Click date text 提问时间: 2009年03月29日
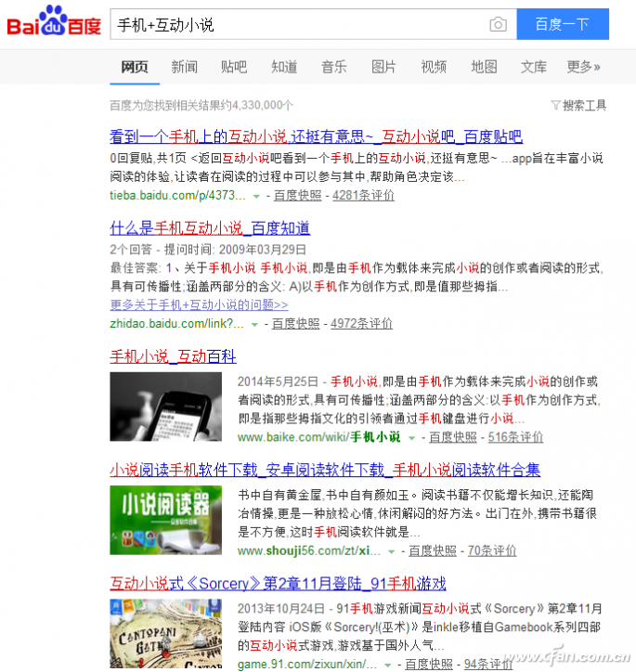Image resolution: width=636 pixels, height=672 pixels. (235, 250)
